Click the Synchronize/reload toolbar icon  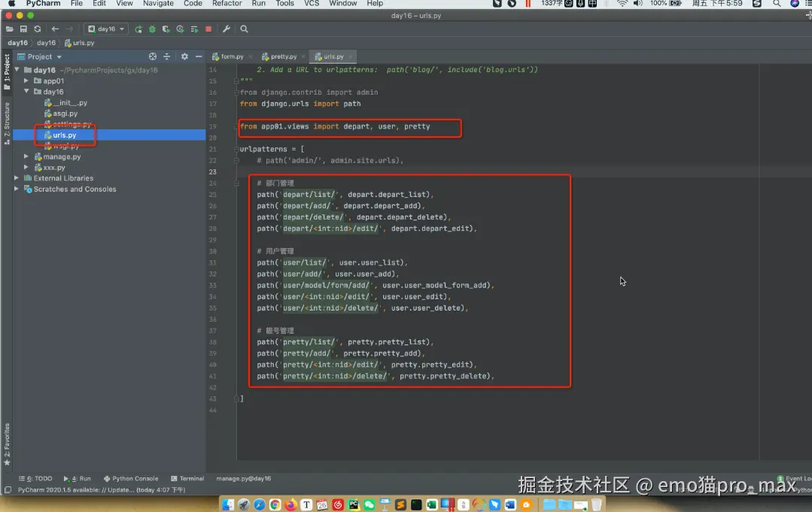point(38,29)
